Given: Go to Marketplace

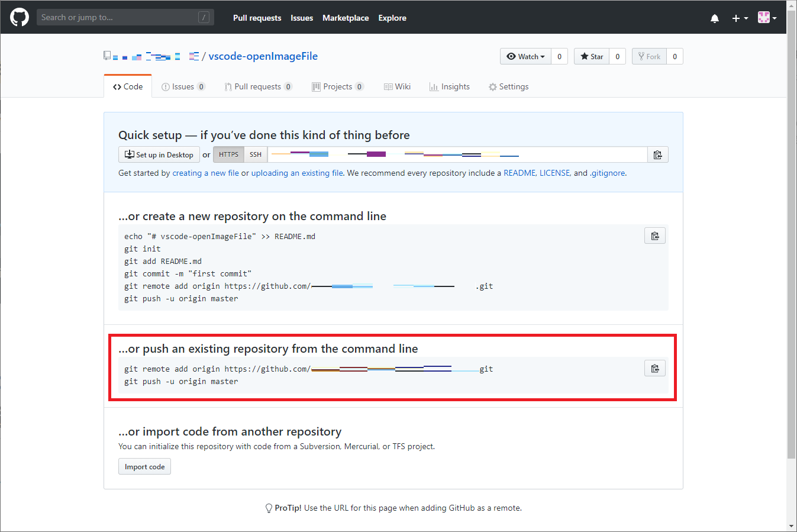Looking at the screenshot, I should (x=346, y=18).
